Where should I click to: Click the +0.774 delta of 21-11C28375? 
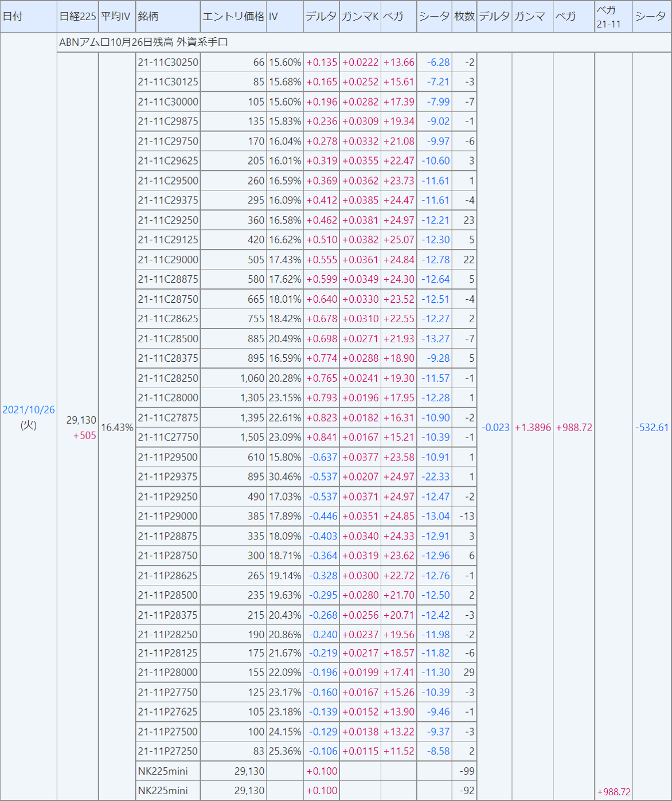[322, 359]
